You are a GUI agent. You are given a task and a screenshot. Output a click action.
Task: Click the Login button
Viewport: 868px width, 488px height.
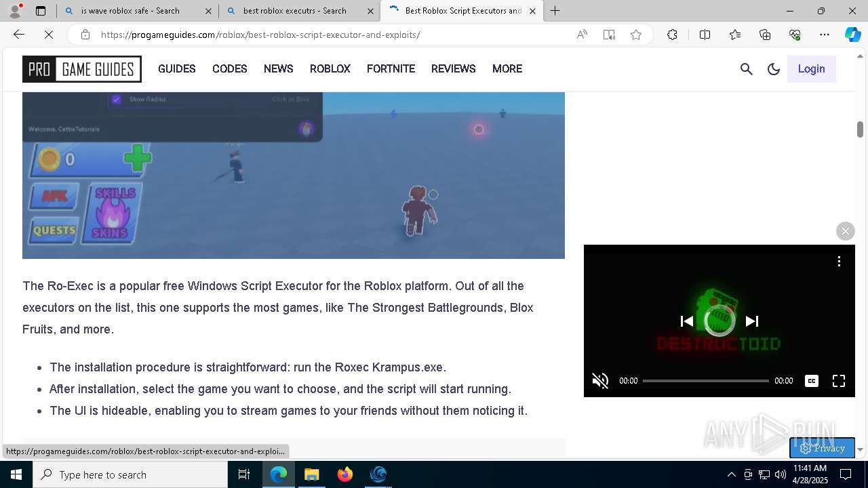coord(811,69)
